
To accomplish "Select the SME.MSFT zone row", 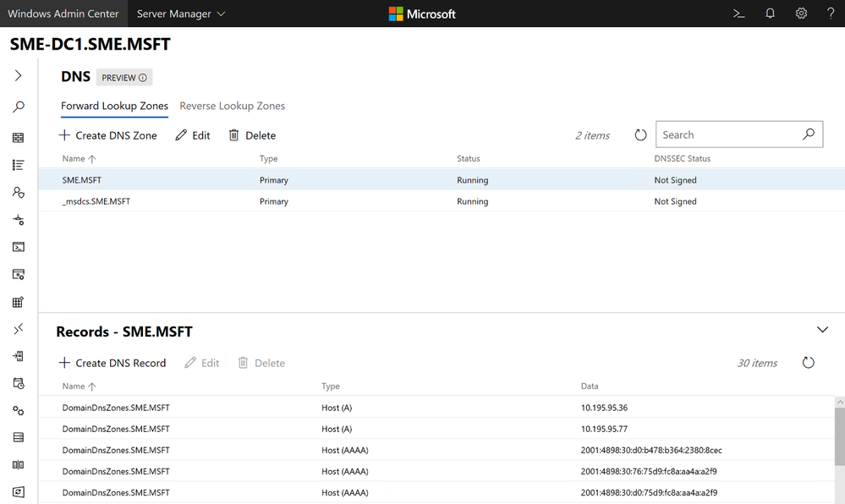I will click(442, 180).
